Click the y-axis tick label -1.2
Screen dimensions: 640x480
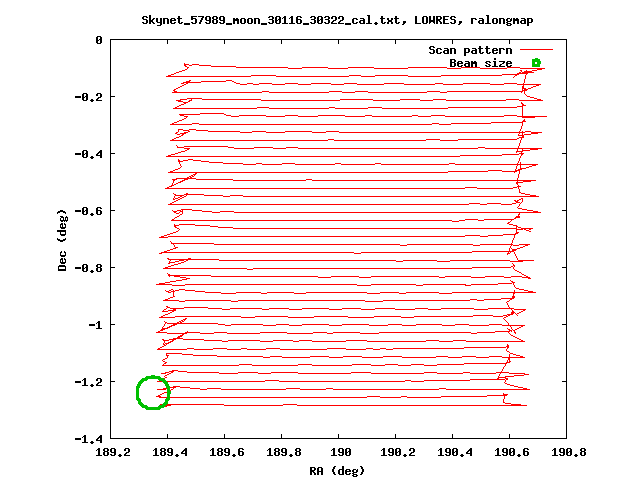click(x=89, y=382)
